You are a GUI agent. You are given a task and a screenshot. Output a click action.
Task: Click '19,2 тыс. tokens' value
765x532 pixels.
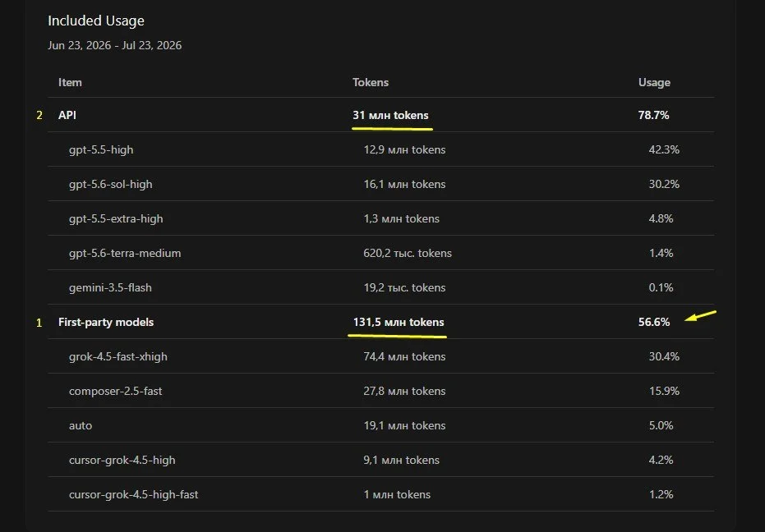tap(404, 287)
